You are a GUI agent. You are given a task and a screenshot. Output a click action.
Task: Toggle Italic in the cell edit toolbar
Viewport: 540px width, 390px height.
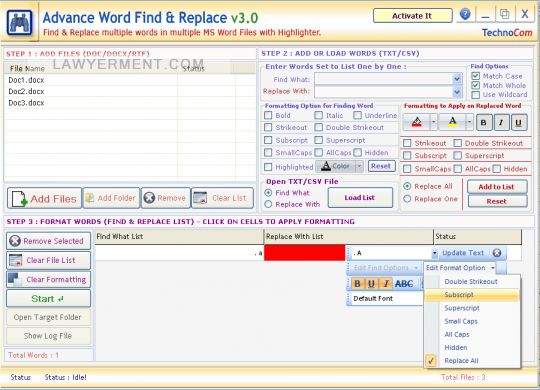click(386, 284)
